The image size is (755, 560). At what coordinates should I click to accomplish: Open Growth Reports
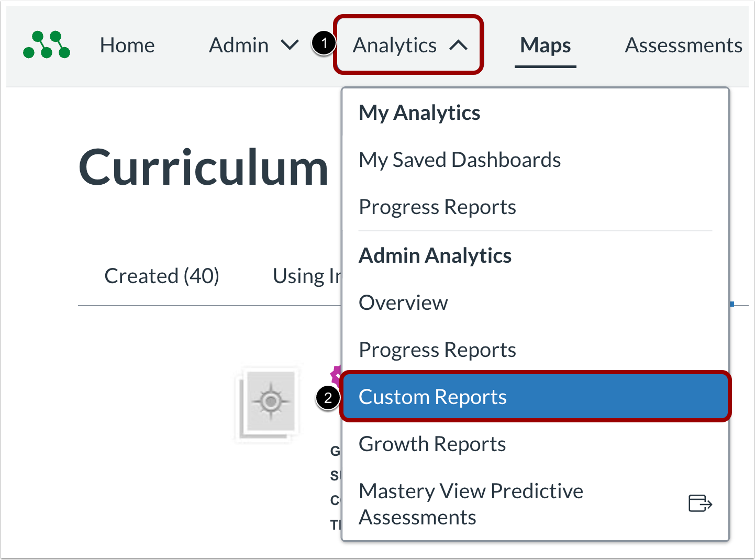431,444
